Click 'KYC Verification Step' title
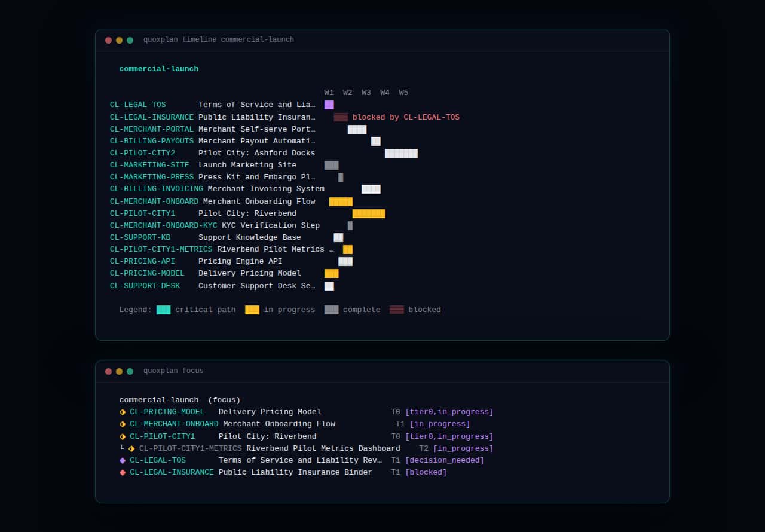The image size is (765, 532). (x=271, y=225)
